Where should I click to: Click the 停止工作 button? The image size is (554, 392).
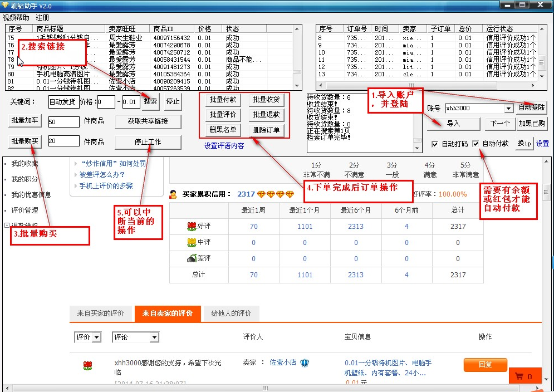(x=148, y=142)
